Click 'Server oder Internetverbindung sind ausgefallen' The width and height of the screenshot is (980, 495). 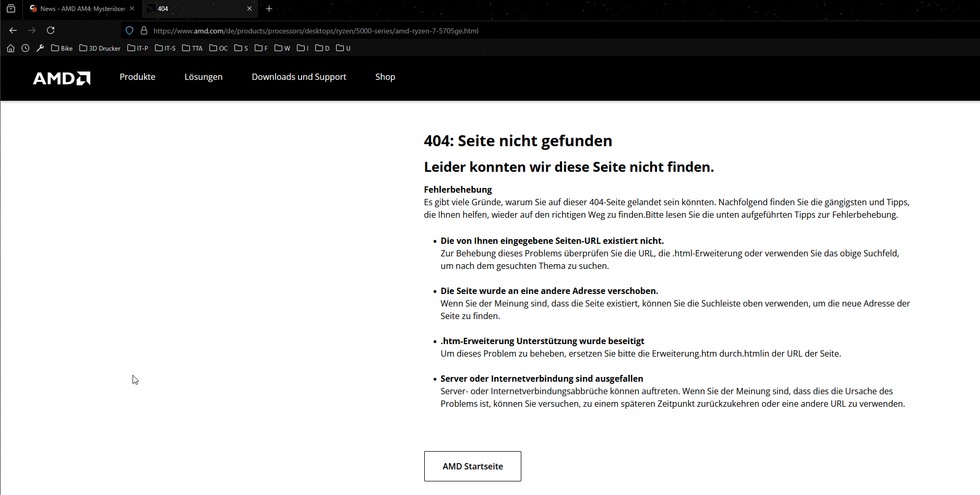(542, 379)
